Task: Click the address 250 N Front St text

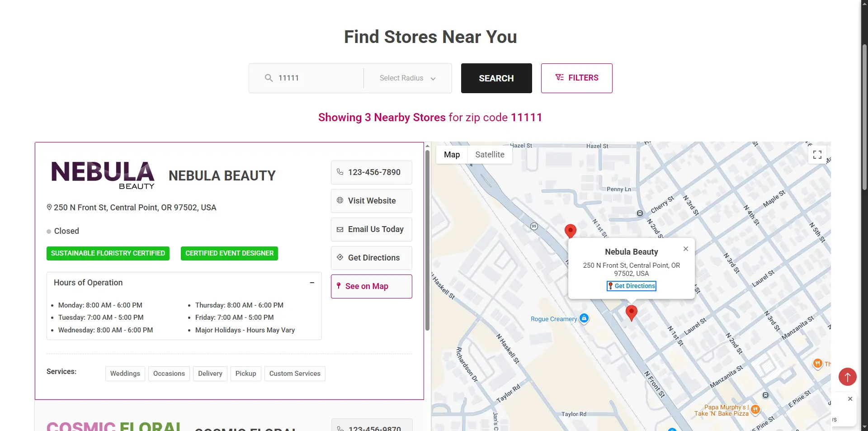Action: click(135, 208)
